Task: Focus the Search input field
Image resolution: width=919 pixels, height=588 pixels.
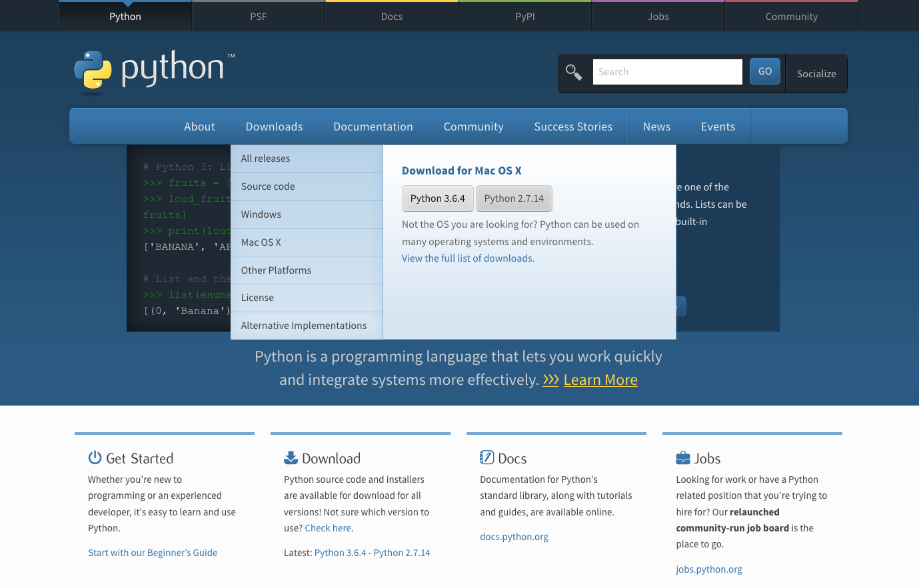Action: (667, 72)
